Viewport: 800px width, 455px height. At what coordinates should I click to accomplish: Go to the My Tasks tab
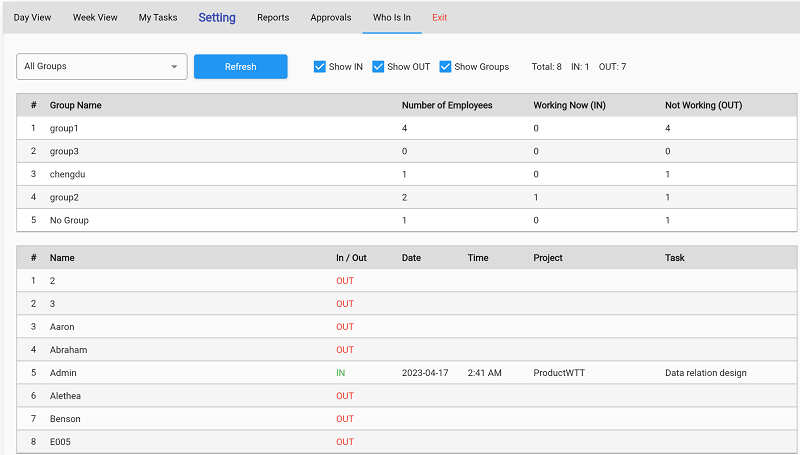pos(158,17)
